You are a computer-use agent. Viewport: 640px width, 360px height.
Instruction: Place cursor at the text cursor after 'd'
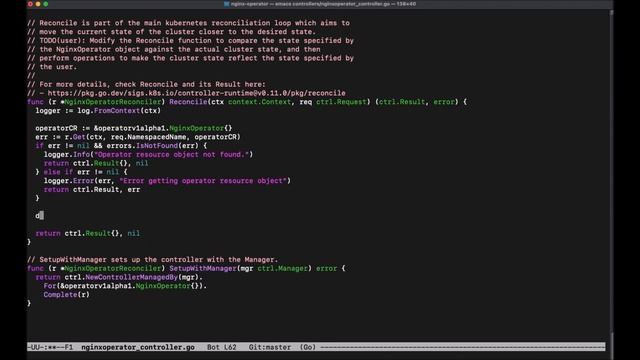[42, 216]
